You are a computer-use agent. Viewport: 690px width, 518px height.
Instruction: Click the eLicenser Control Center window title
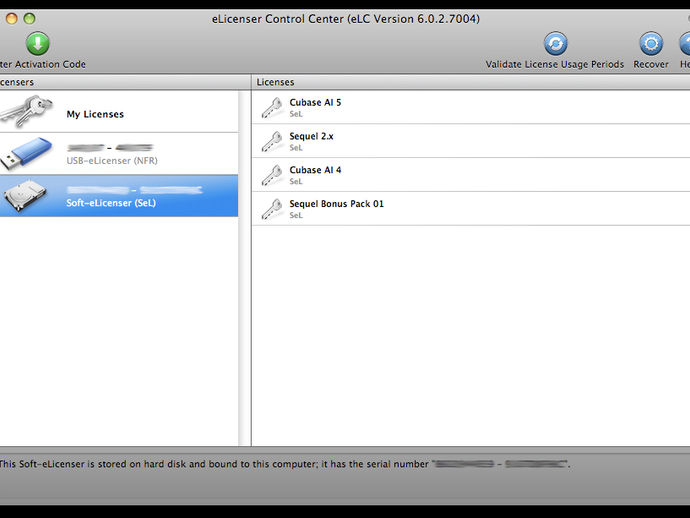[x=346, y=19]
